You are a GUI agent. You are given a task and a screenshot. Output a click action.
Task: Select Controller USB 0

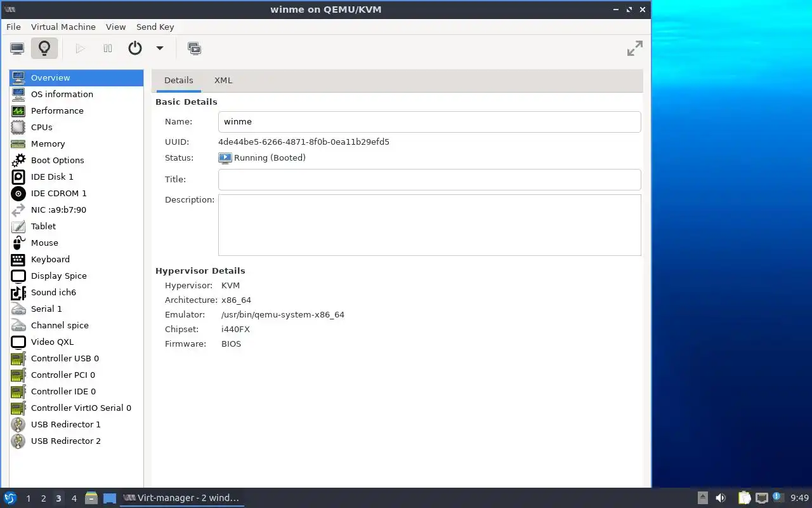pos(76,358)
